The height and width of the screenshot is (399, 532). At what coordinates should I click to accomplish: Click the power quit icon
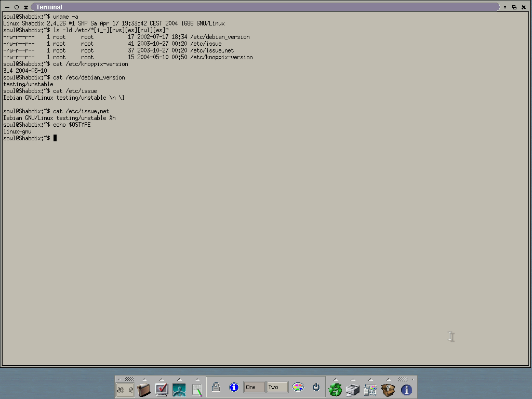point(316,387)
